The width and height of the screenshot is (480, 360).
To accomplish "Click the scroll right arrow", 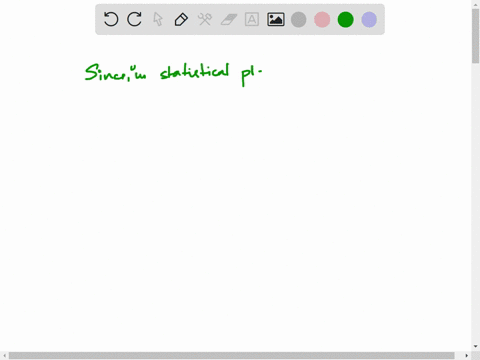I will (x=466, y=356).
